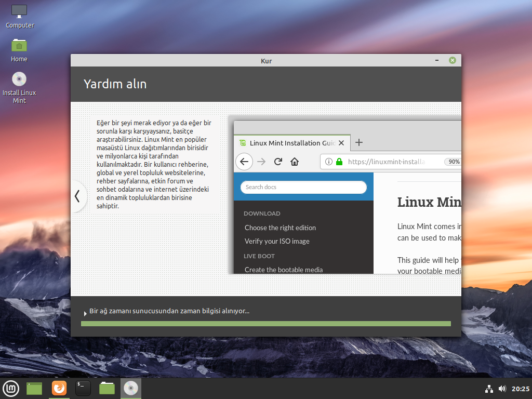Screen dimensions: 532x399
Task: Click the green installation progress bar
Action: click(x=266, y=324)
